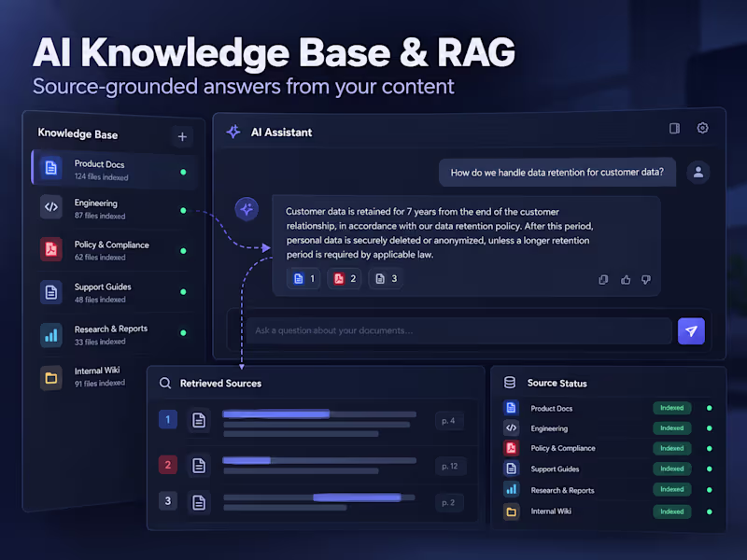Click the AI Assistant sparkle logo
747x560 pixels.
[x=233, y=132]
